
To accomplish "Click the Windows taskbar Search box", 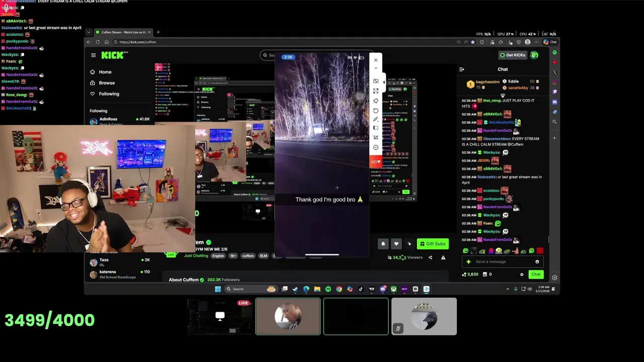I will click(x=250, y=289).
